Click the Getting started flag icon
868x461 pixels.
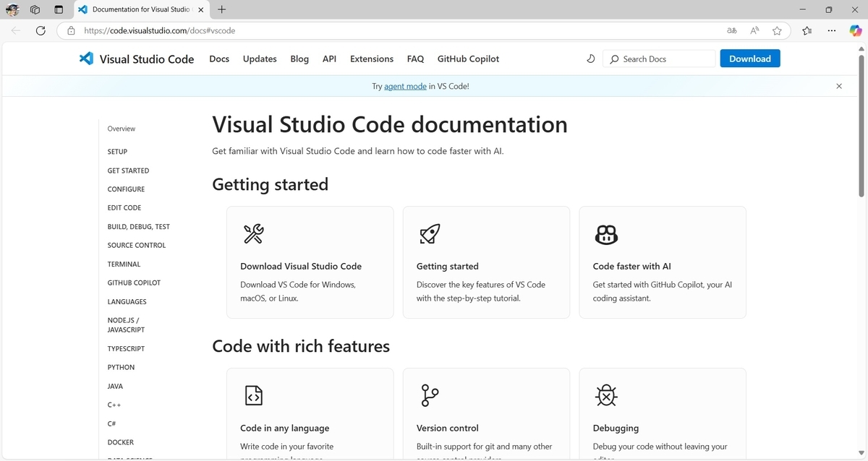(429, 233)
